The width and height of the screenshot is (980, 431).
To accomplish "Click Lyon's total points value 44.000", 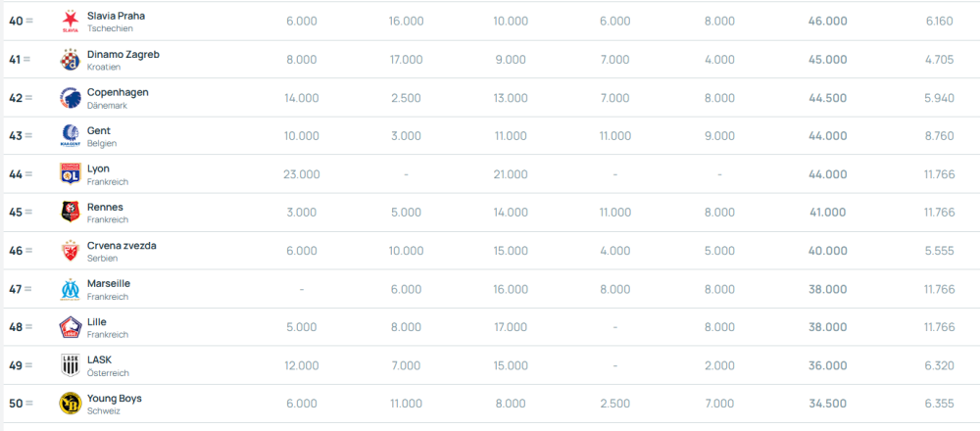I will tap(828, 174).
